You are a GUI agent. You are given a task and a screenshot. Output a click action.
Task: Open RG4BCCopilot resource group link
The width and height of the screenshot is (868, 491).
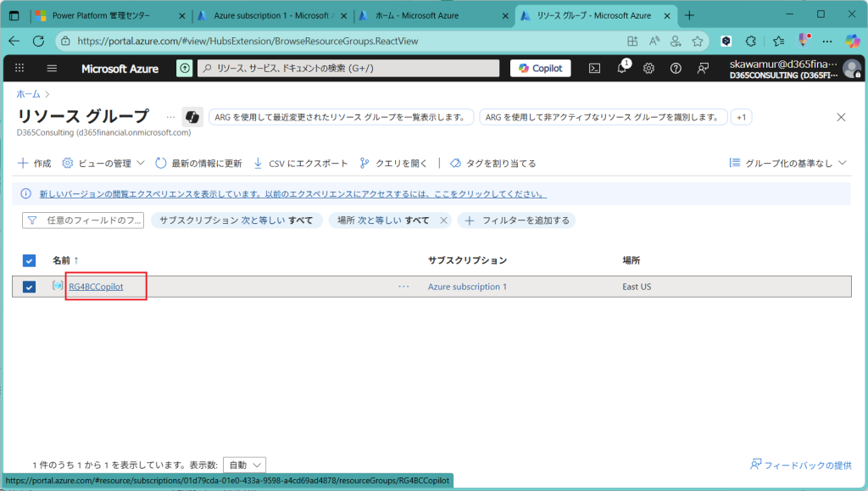96,287
